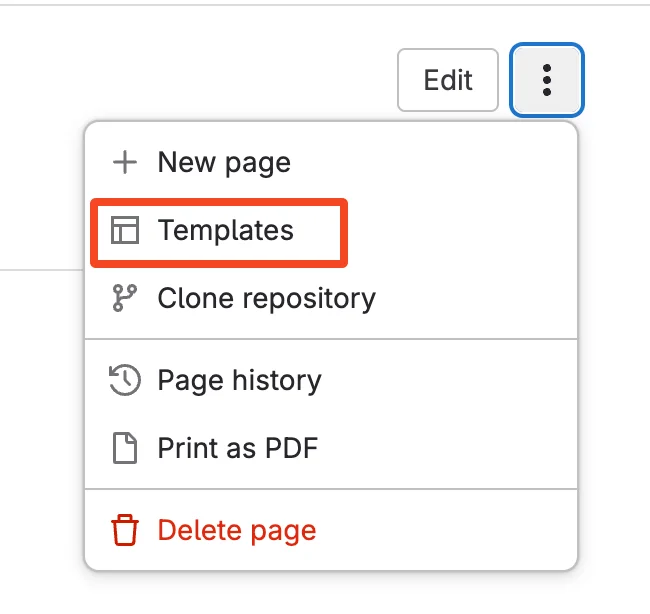The image size is (650, 614).
Task: Click the branch icon for Clone repository
Action: click(x=124, y=298)
